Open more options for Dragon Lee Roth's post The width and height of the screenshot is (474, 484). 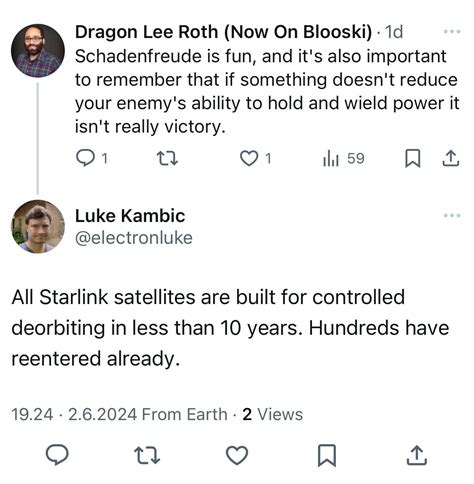click(x=452, y=32)
